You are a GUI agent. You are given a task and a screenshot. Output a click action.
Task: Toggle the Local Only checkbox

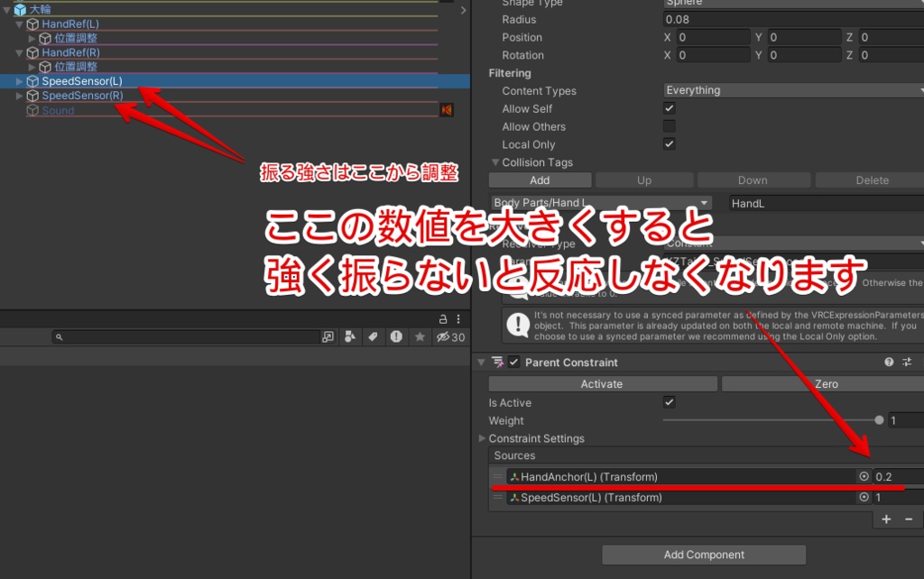(x=669, y=143)
